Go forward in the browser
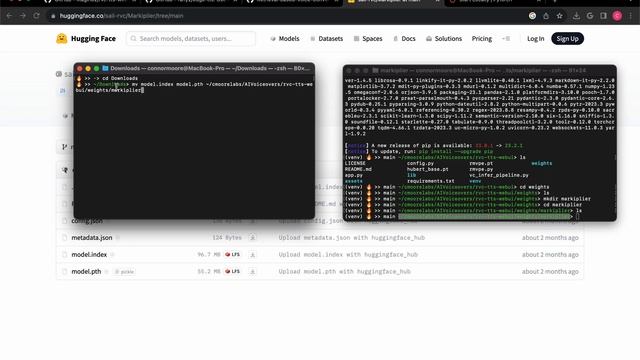640x360 pixels. tap(23, 16)
